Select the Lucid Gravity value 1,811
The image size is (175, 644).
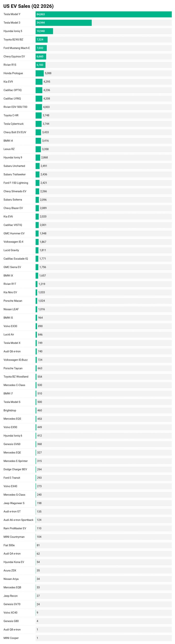point(43,250)
